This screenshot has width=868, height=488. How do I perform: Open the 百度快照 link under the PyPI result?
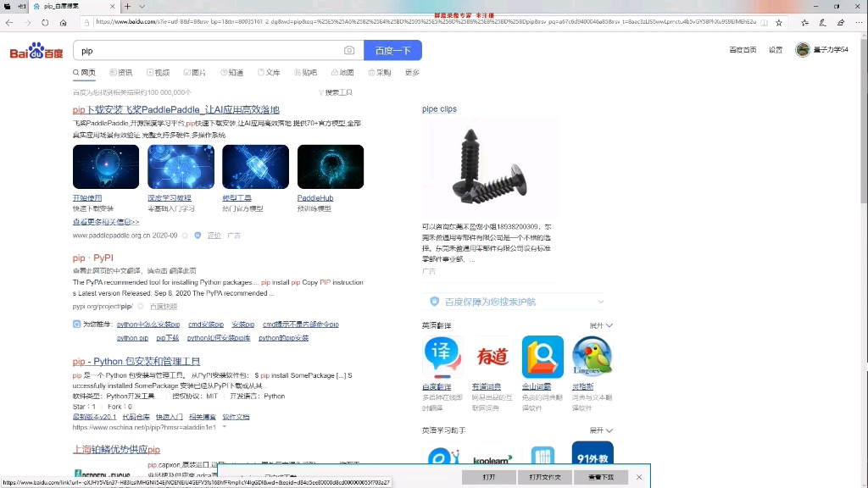pos(164,307)
